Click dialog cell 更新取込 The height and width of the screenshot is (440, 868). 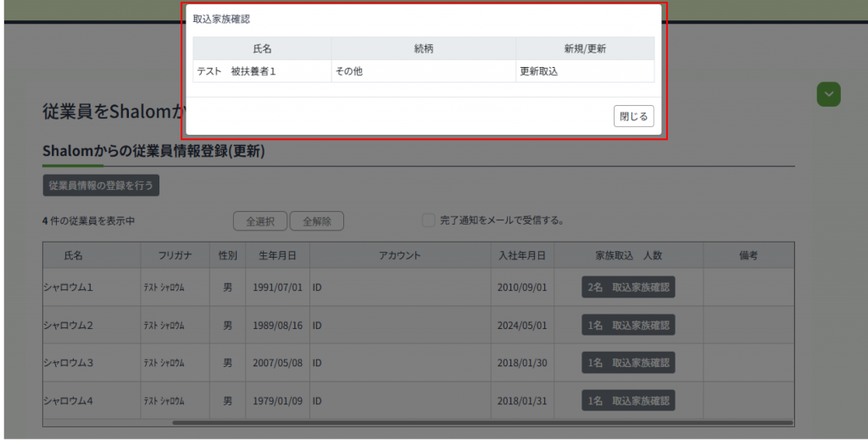click(585, 71)
